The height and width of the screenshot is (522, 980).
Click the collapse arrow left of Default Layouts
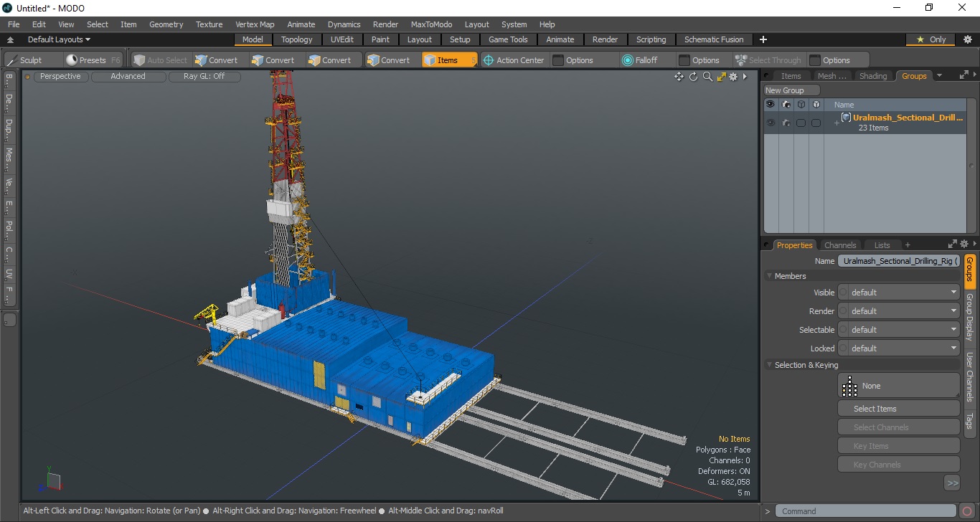[10, 40]
